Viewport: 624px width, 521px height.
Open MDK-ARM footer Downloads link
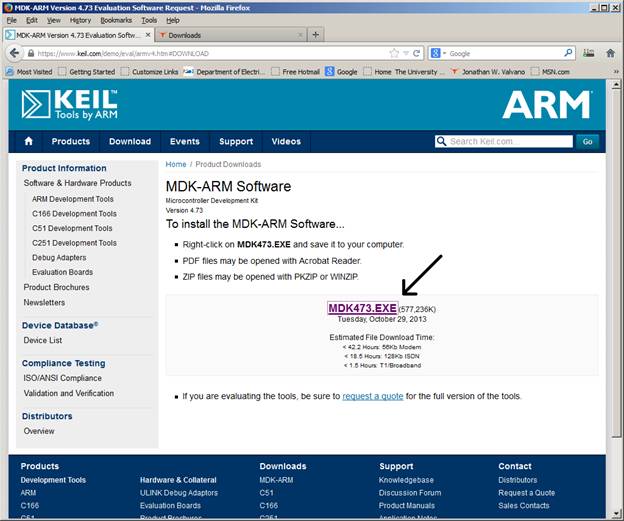coord(276,480)
